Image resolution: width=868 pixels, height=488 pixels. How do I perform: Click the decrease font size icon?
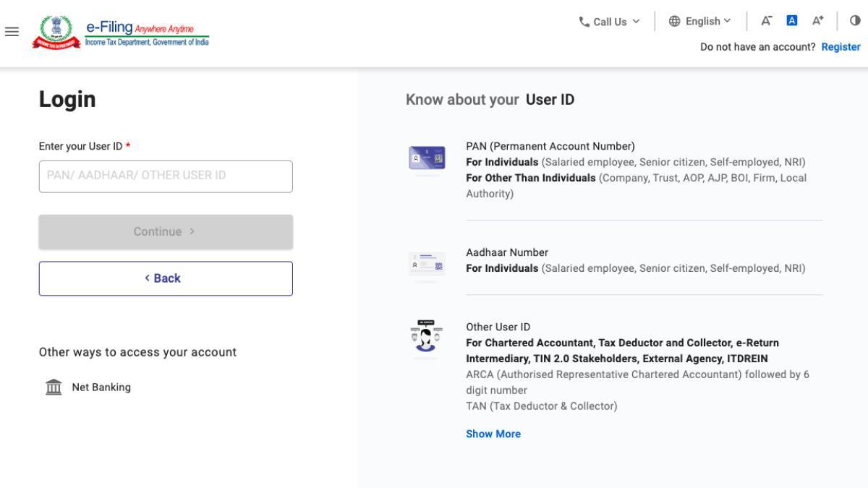coord(766,21)
